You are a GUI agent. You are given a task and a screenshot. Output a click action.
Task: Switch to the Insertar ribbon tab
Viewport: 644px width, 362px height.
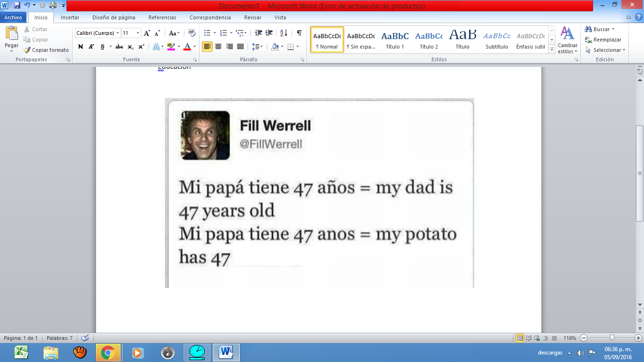(x=70, y=17)
